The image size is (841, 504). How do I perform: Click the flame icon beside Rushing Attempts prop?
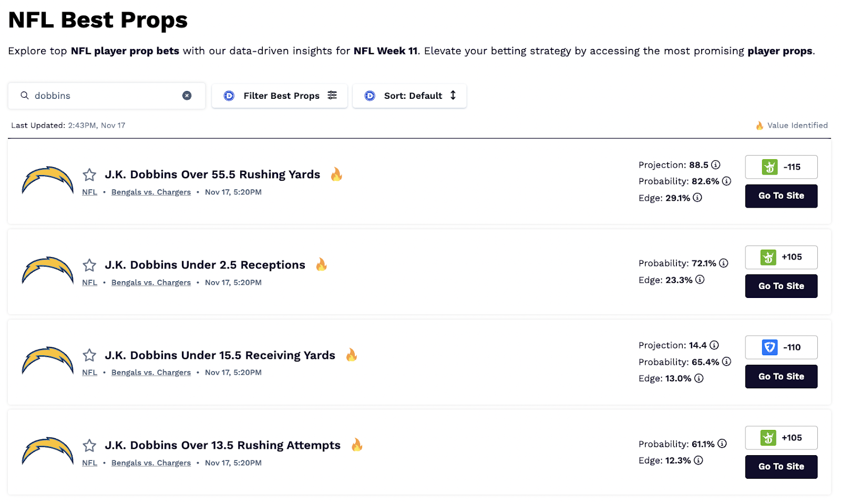tap(357, 445)
